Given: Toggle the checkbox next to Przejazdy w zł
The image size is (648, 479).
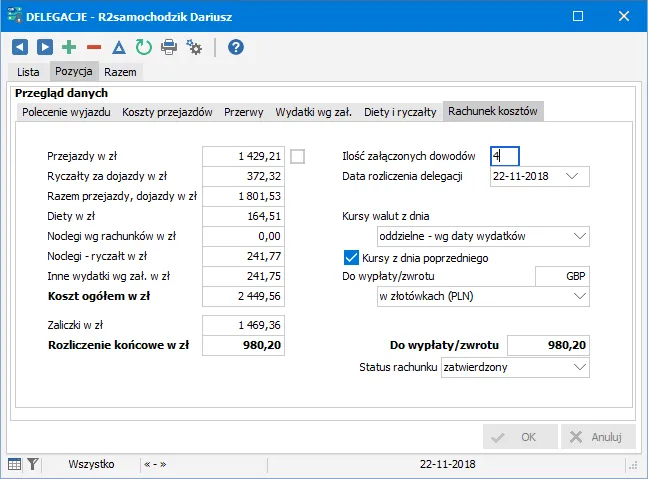Looking at the screenshot, I should pos(297,155).
